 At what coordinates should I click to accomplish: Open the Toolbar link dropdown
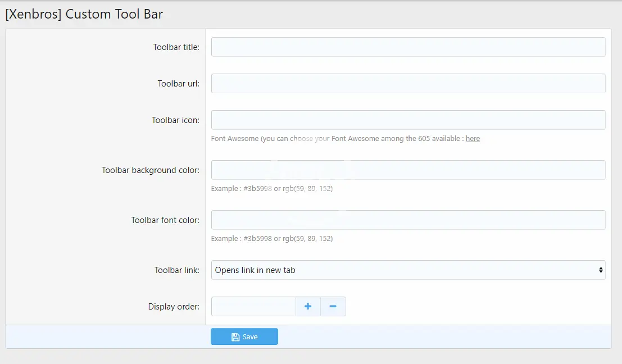click(x=408, y=270)
